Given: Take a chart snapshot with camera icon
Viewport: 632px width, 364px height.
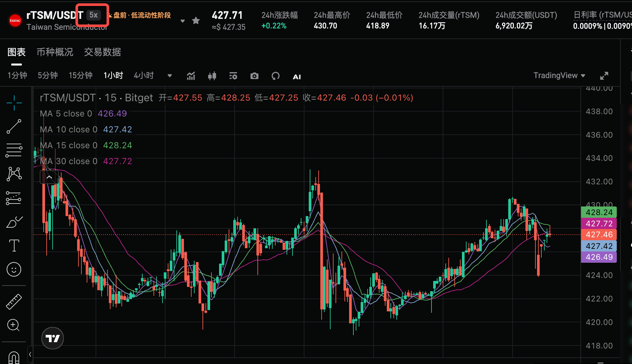Looking at the screenshot, I should pos(254,76).
